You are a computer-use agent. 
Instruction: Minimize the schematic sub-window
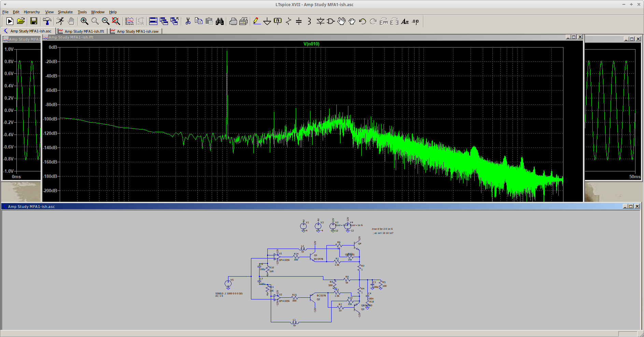pos(625,206)
